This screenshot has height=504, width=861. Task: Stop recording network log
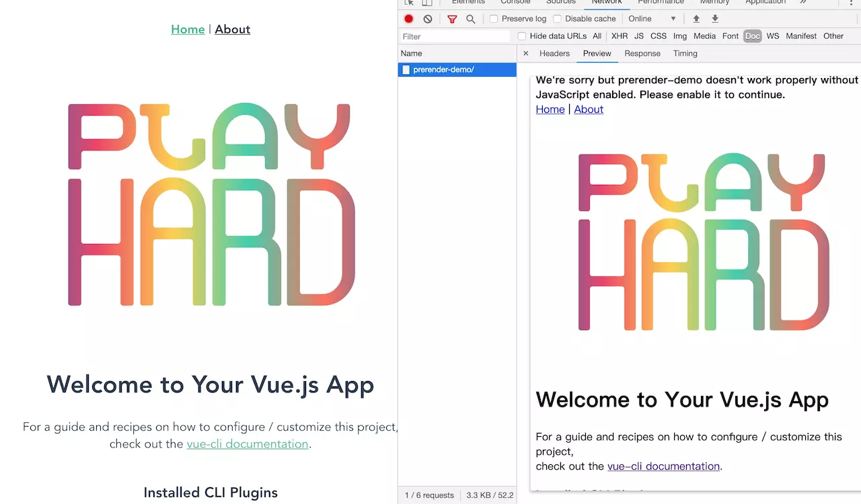click(x=408, y=19)
